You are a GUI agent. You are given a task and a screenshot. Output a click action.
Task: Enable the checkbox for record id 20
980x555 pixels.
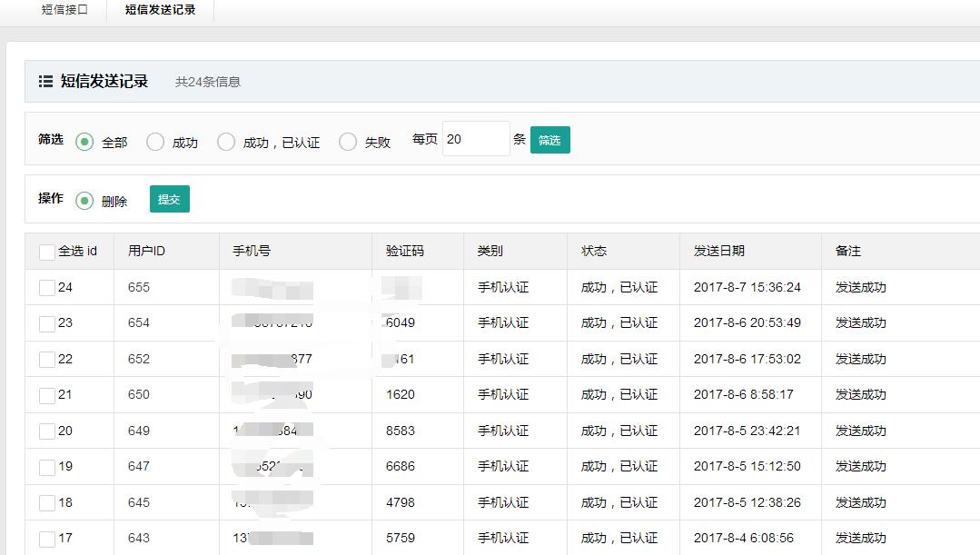click(47, 431)
